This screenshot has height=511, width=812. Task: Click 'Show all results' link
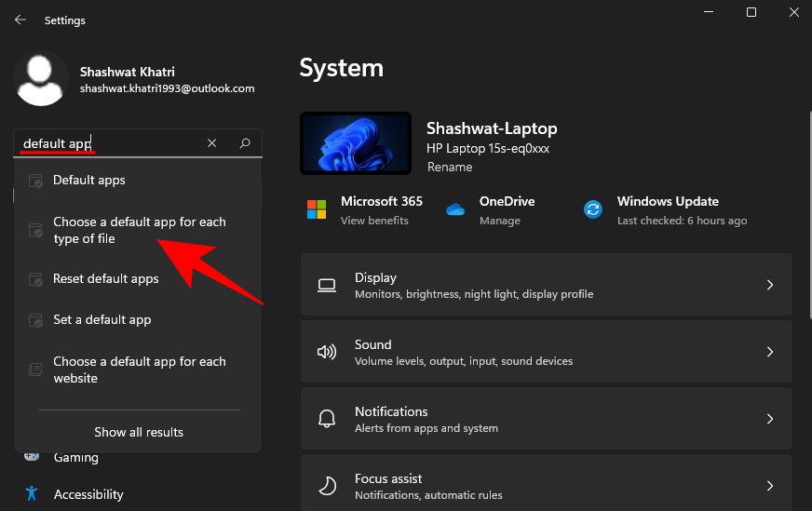(139, 432)
